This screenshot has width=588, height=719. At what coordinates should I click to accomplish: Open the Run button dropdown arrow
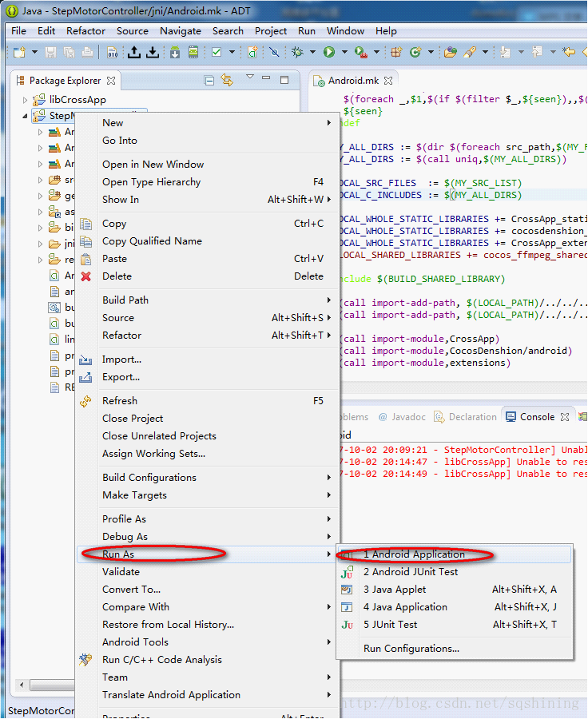[343, 52]
